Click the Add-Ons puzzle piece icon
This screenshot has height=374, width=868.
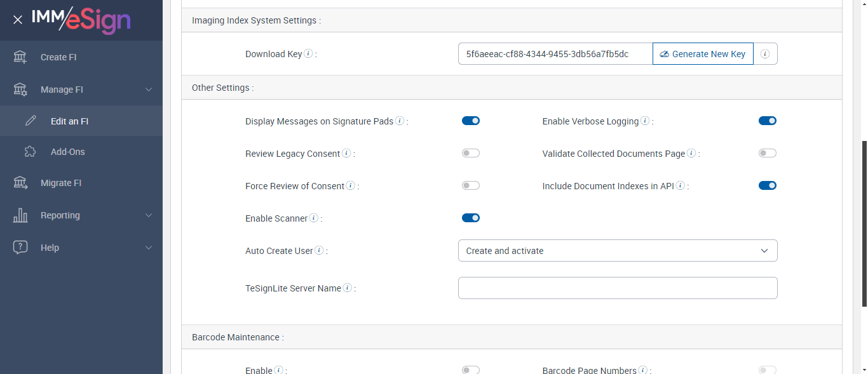[31, 152]
